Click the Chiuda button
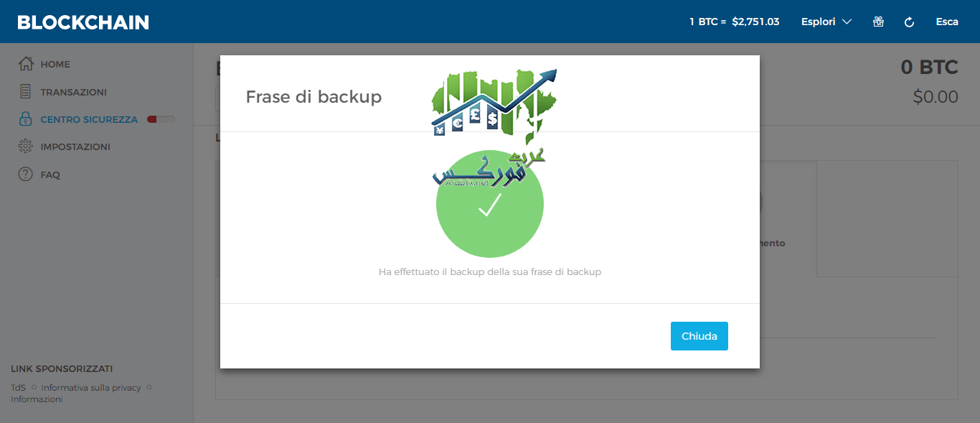 [699, 336]
